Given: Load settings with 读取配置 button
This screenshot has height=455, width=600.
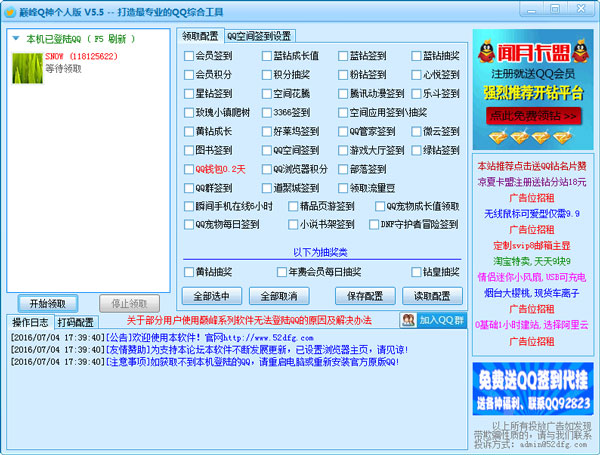Looking at the screenshot, I should [432, 296].
